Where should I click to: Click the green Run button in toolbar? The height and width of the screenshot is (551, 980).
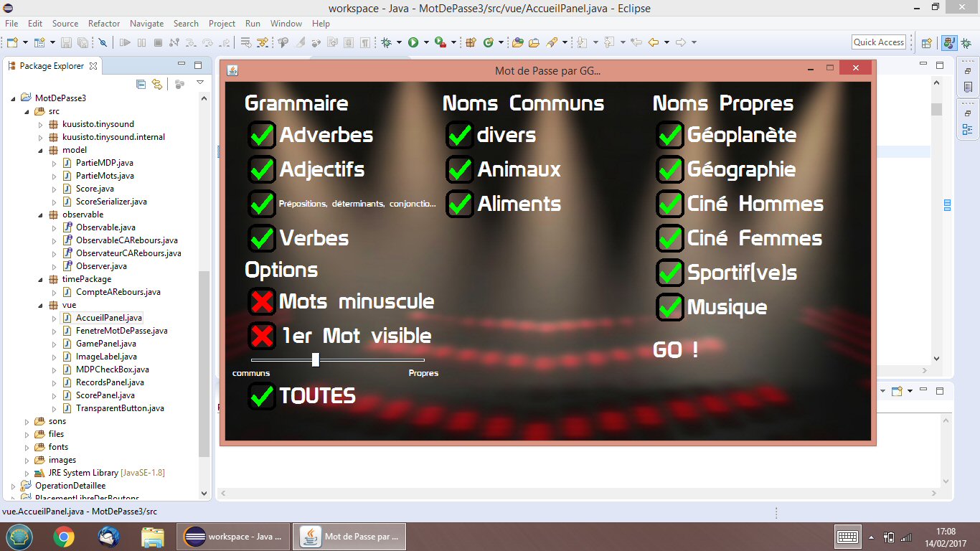click(x=413, y=42)
